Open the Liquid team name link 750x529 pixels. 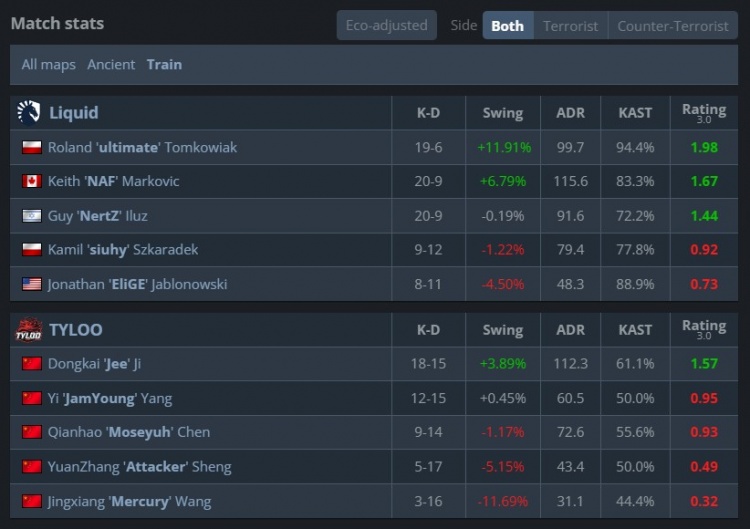(74, 113)
